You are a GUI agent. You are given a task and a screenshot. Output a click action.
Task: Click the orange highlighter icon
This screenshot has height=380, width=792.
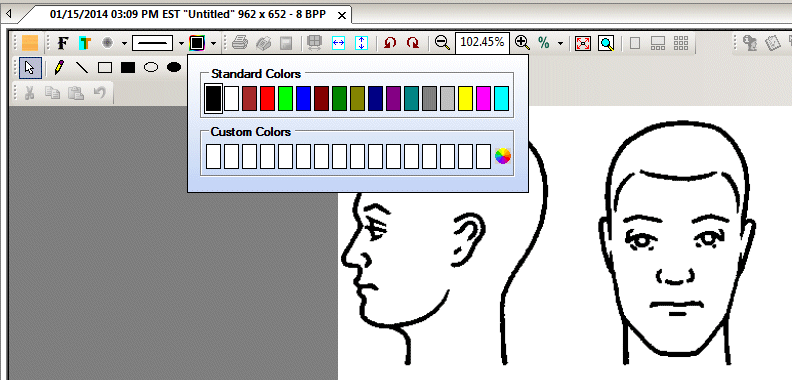pos(30,43)
